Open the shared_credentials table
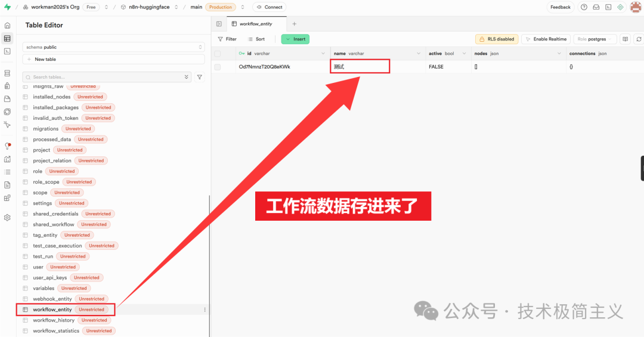 pos(55,214)
